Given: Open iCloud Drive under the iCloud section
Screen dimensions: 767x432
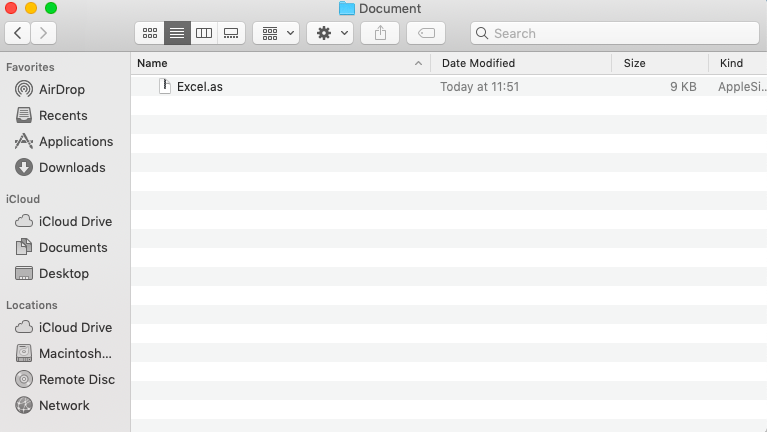Looking at the screenshot, I should coord(75,221).
